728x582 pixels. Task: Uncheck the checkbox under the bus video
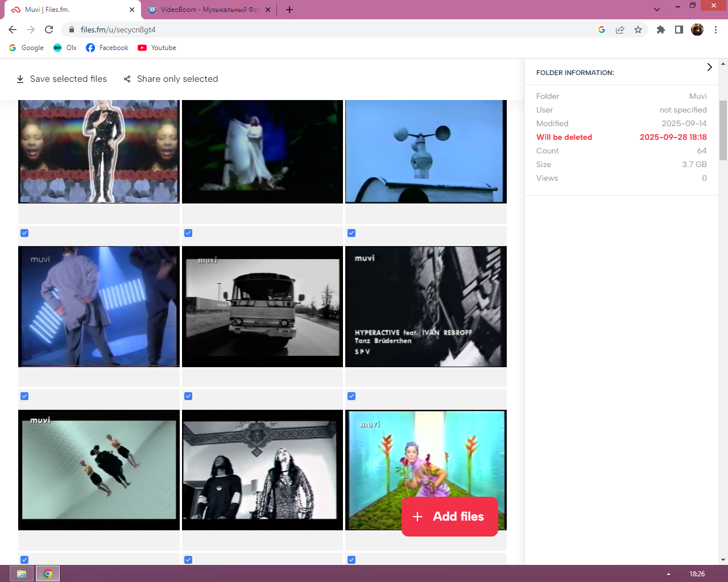tap(188, 396)
